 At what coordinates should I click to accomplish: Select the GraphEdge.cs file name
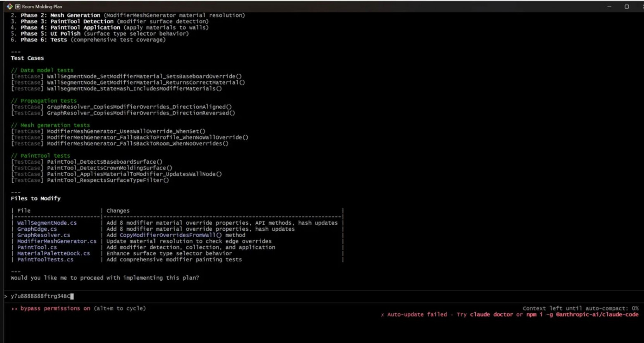pyautogui.click(x=37, y=229)
